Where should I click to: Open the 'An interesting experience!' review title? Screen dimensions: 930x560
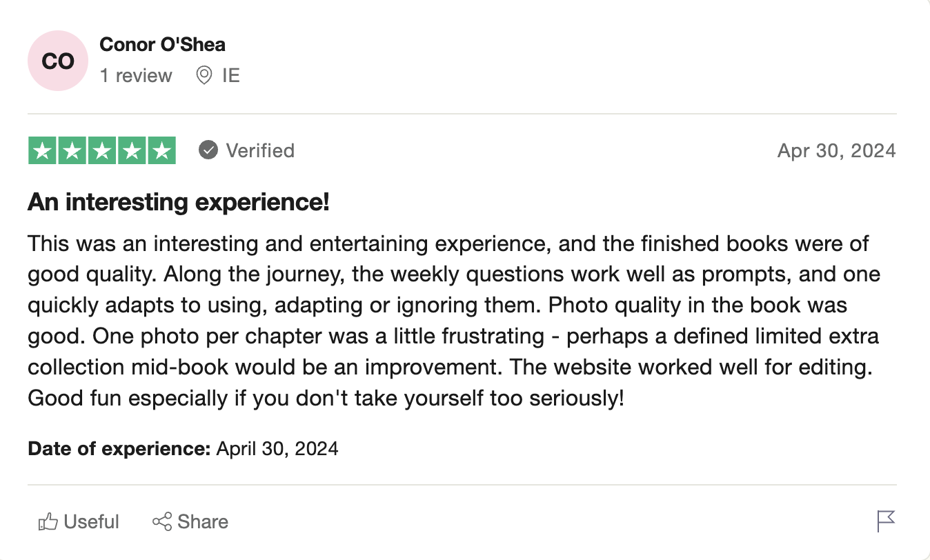pyautogui.click(x=178, y=203)
